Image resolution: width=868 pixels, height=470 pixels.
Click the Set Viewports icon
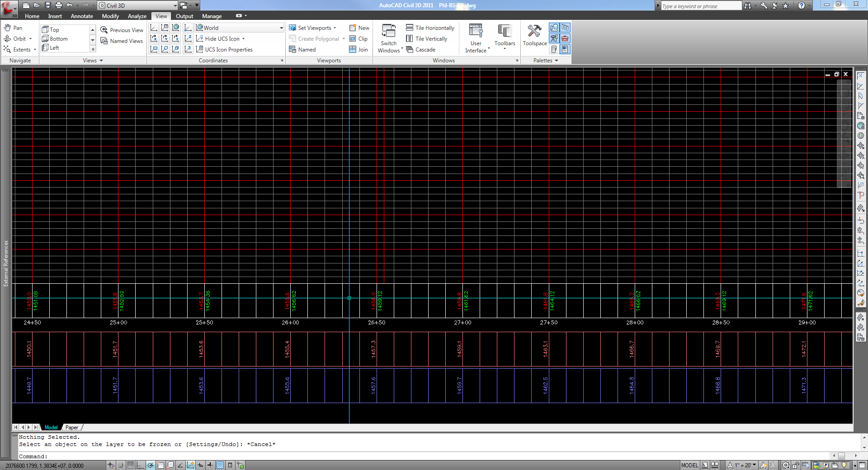pyautogui.click(x=292, y=28)
